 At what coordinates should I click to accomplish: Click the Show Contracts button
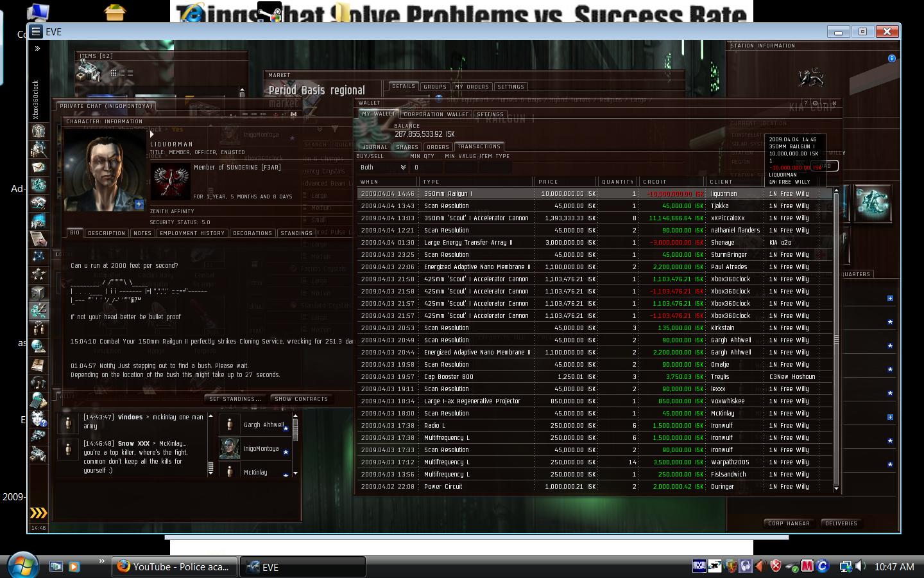pos(301,399)
